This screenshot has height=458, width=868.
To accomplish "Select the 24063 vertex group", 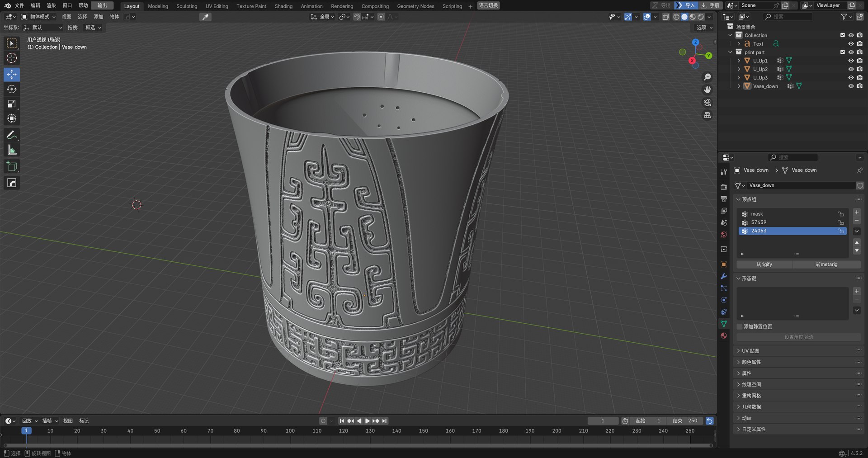I will pyautogui.click(x=793, y=231).
